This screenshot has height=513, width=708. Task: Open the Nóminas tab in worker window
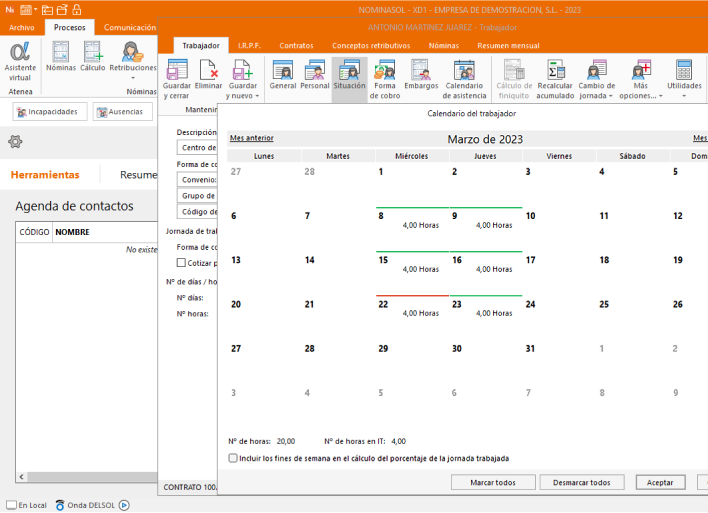[443, 46]
